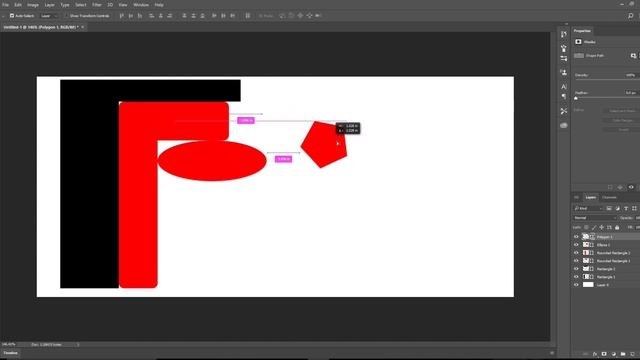Click the new group folder icon
The height and width of the screenshot is (360, 640).
pyautogui.click(x=623, y=354)
